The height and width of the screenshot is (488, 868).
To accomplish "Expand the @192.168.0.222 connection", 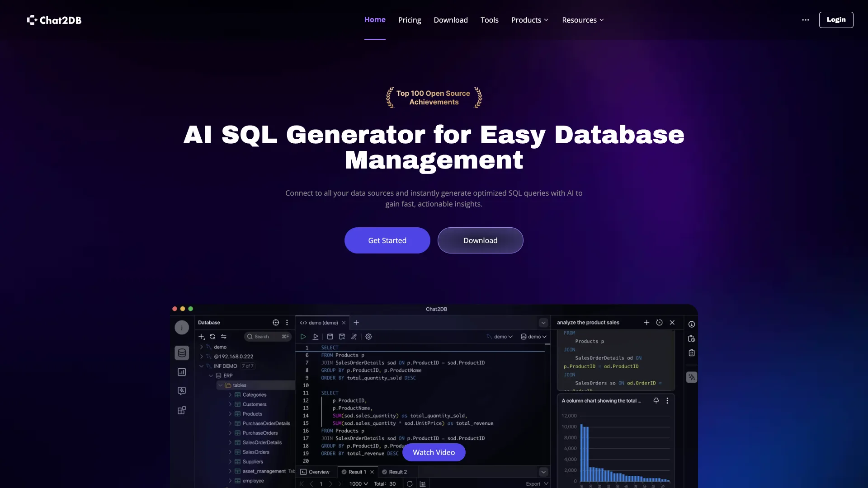I will click(202, 357).
